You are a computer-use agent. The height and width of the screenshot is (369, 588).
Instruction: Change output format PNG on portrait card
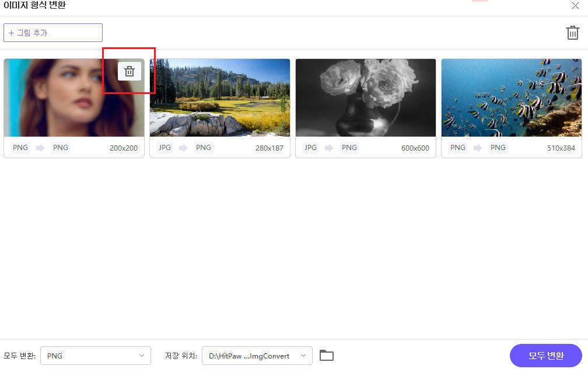61,148
